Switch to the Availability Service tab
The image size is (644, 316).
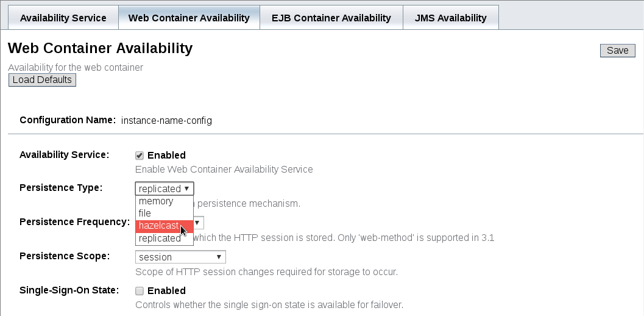pos(63,18)
